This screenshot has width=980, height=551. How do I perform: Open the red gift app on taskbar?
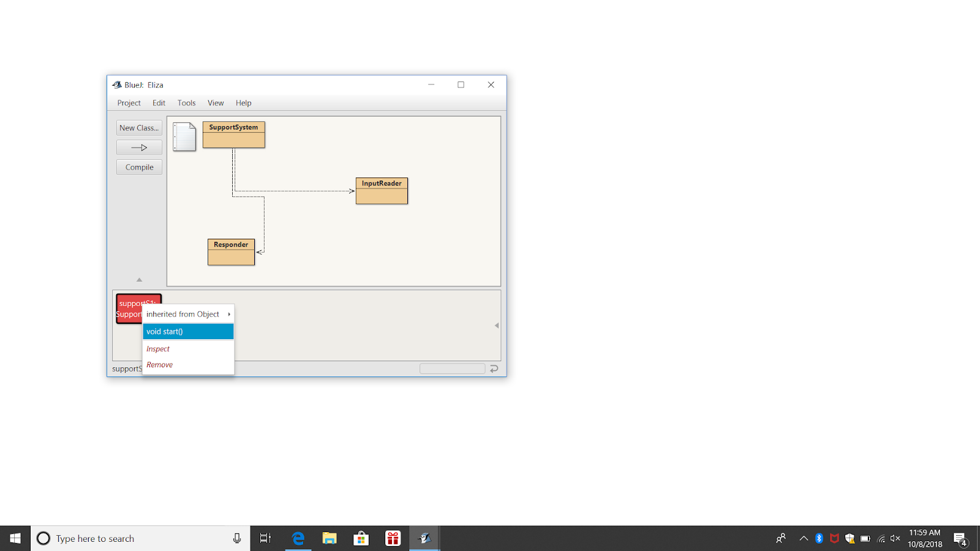click(393, 538)
